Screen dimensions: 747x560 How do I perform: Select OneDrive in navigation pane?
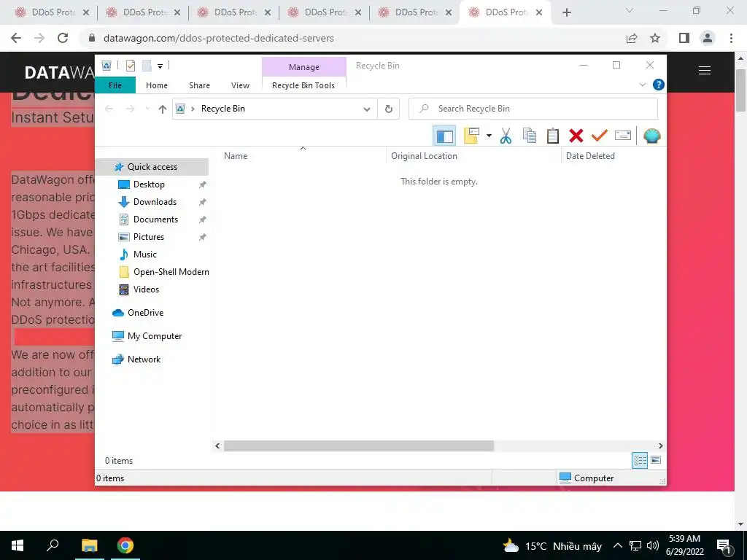point(145,313)
